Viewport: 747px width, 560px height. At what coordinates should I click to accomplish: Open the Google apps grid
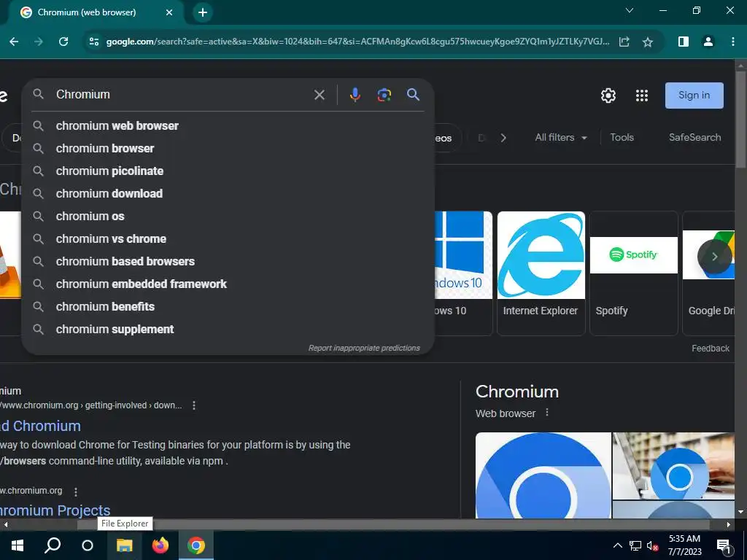642,96
